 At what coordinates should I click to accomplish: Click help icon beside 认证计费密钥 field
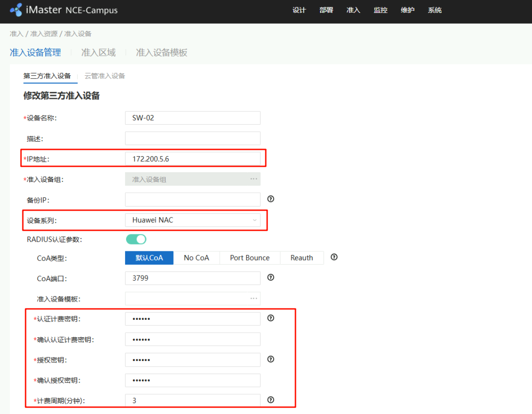coord(270,318)
